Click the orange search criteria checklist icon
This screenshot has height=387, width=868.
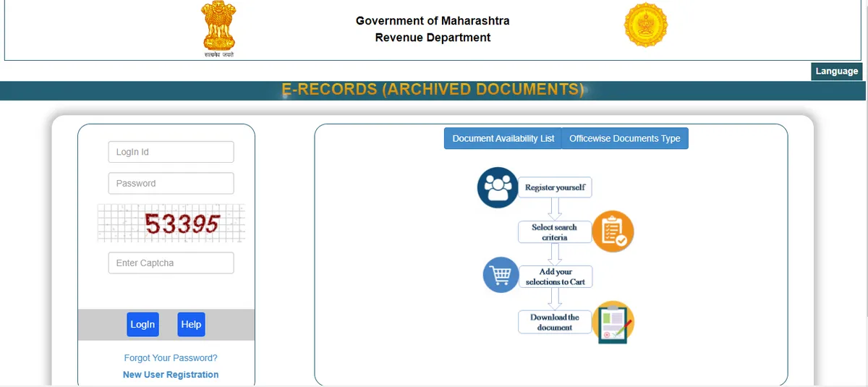613,231
